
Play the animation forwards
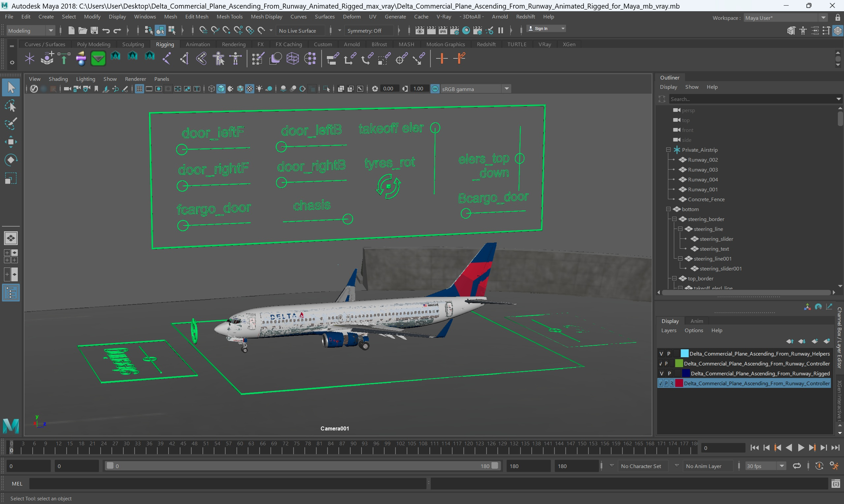click(800, 448)
